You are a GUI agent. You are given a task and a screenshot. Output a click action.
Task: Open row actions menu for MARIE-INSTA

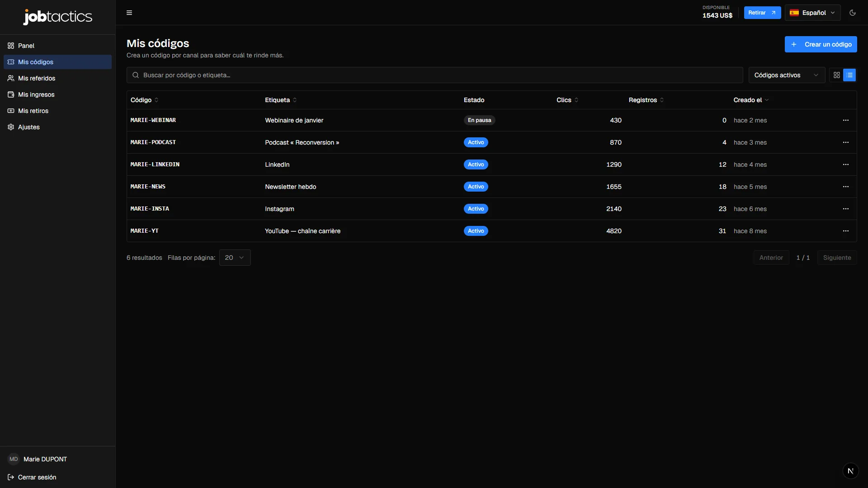coord(846,209)
